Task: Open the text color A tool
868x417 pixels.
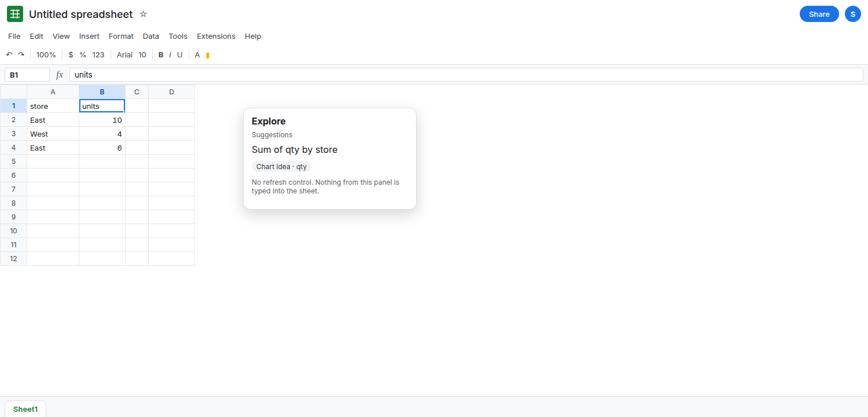Action: tap(197, 54)
